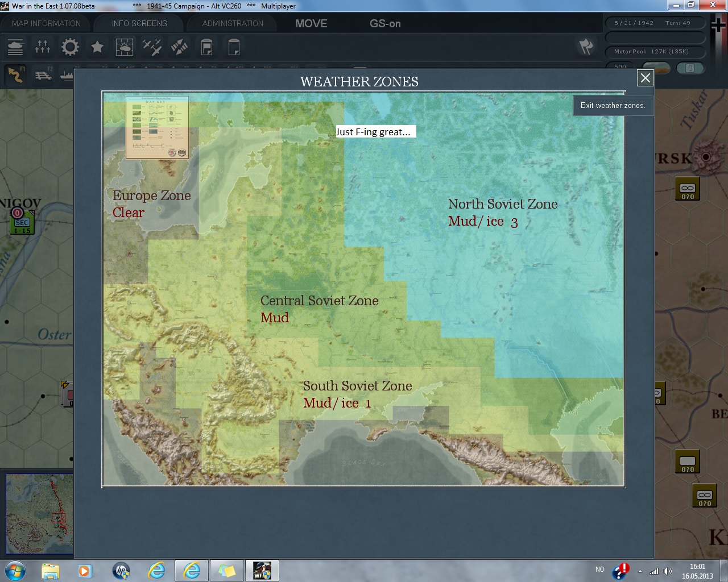Click the North Soviet Zone label
This screenshot has height=582, width=728.
(x=503, y=204)
